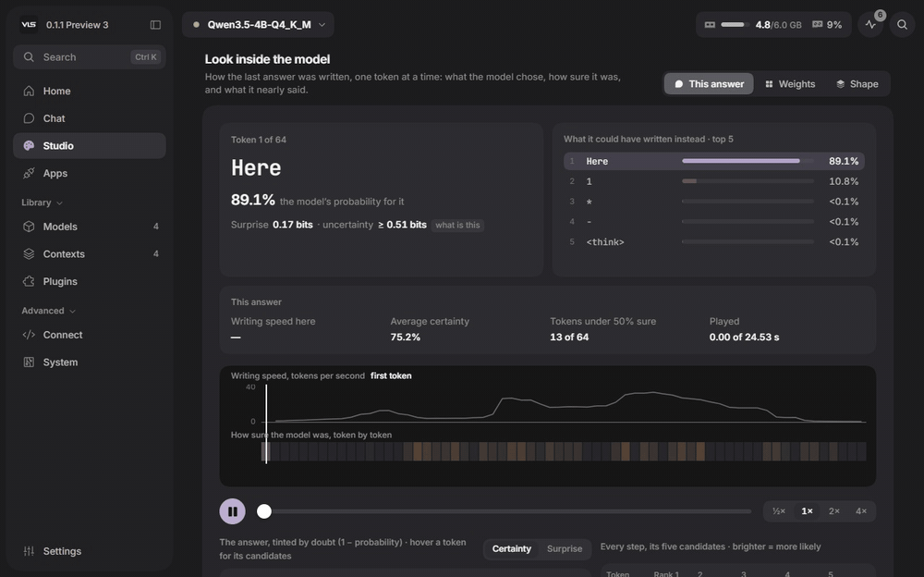
Task: Open Models library entry
Action: (90, 227)
